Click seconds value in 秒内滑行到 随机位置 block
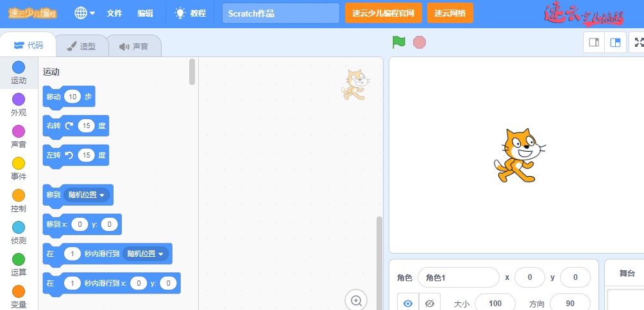 [x=72, y=254]
